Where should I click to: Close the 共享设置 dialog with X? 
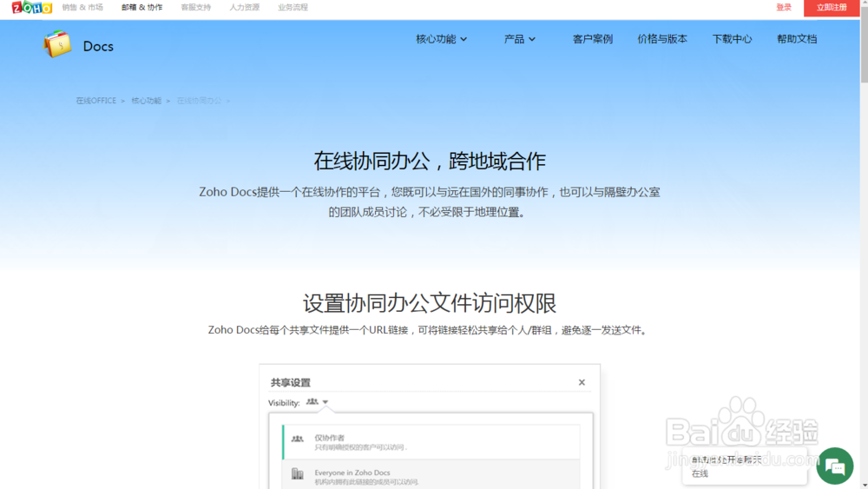pyautogui.click(x=582, y=382)
